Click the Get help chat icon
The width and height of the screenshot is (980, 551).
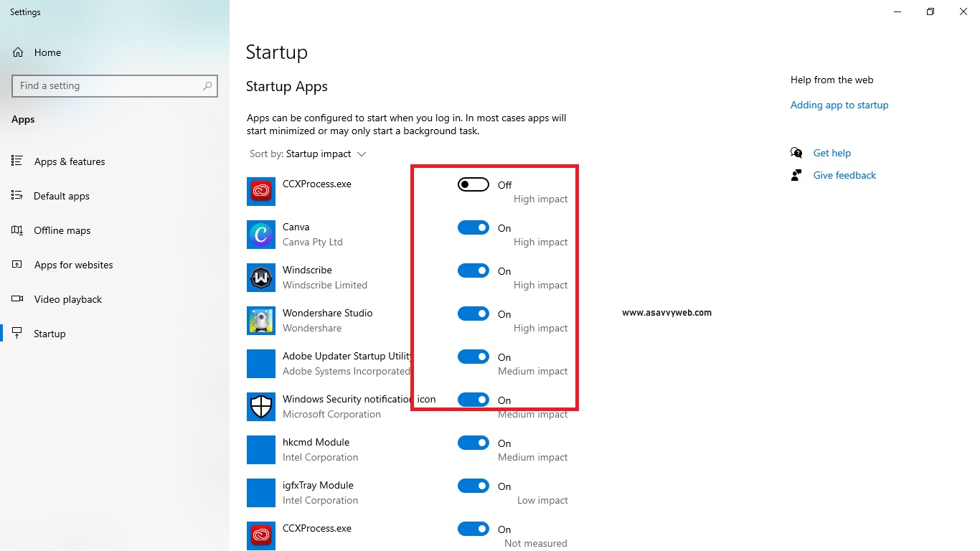tap(796, 153)
